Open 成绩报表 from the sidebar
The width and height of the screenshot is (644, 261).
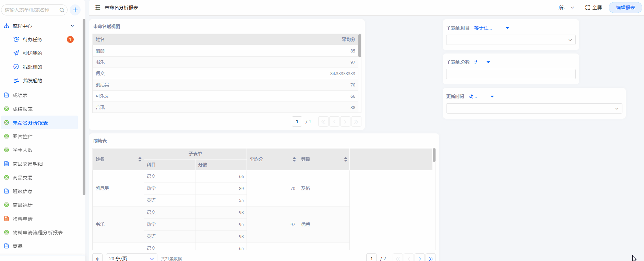23,109
